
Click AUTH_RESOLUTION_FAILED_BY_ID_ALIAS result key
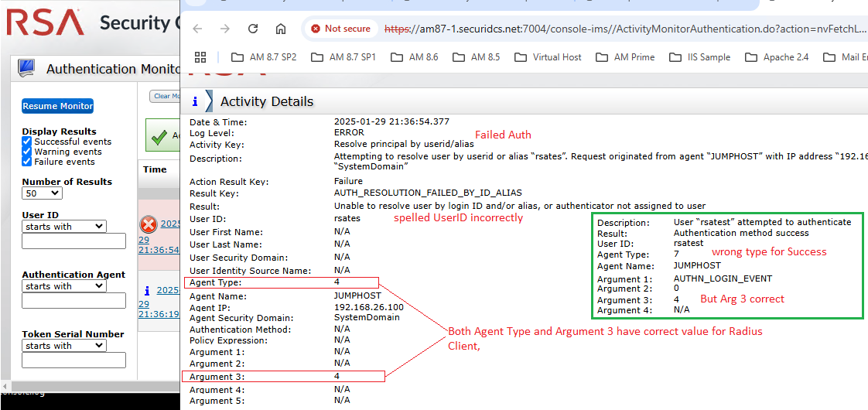[427, 193]
